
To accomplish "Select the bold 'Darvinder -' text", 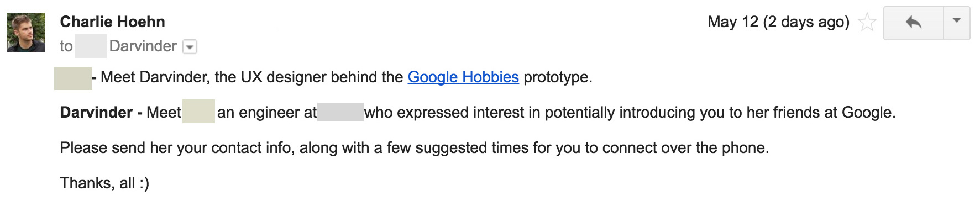I will pos(102,113).
